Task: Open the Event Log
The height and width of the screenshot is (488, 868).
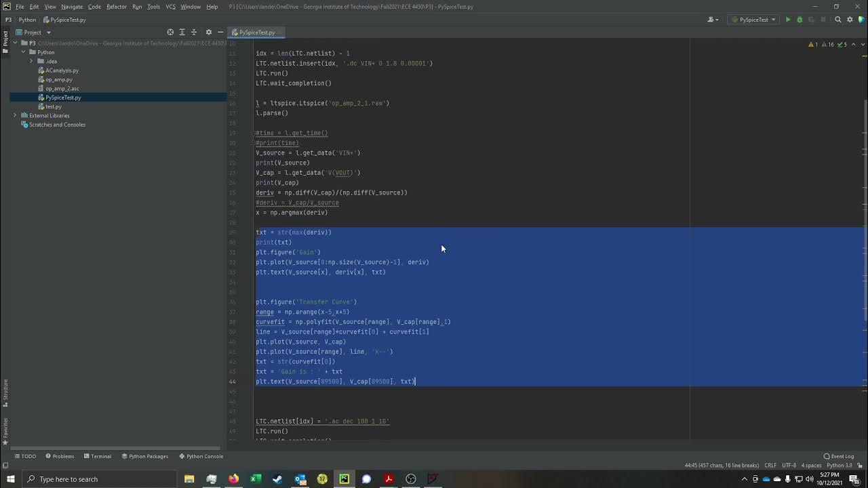Action: pos(838,456)
